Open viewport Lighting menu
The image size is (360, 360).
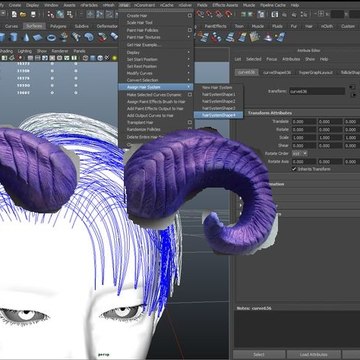coord(25,51)
